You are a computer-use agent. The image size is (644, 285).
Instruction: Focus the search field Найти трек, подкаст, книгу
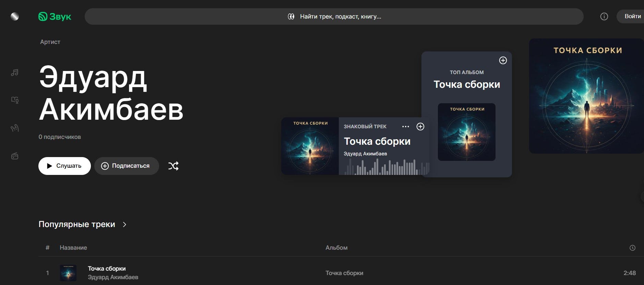pyautogui.click(x=334, y=16)
